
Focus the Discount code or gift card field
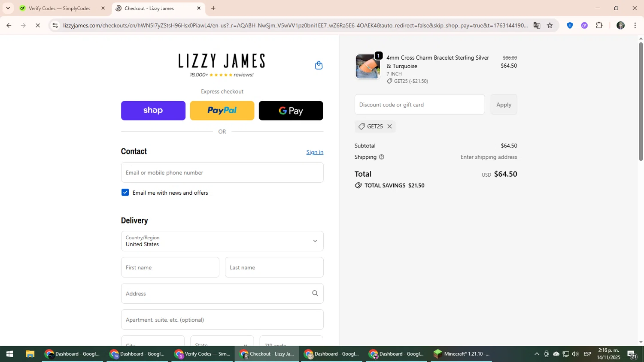click(419, 105)
